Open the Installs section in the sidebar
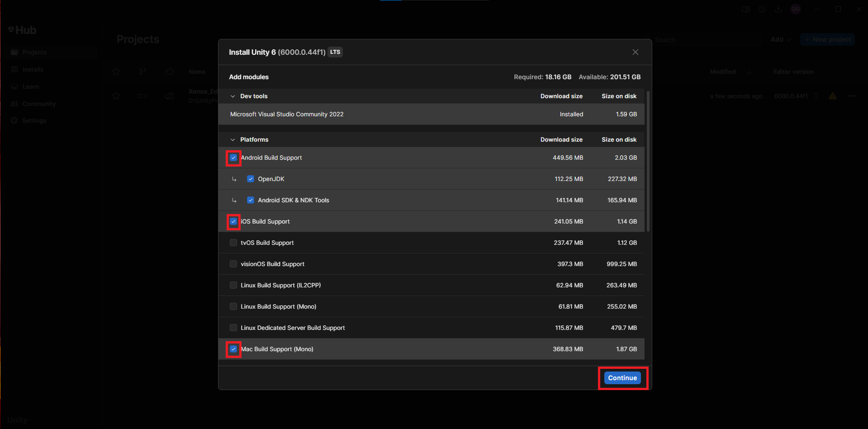The width and height of the screenshot is (868, 429). (x=32, y=69)
